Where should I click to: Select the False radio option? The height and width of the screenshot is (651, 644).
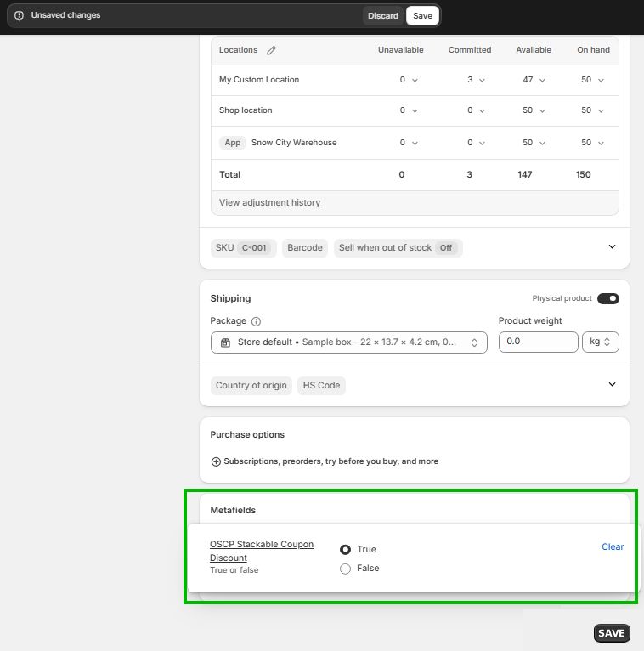pyautogui.click(x=345, y=569)
